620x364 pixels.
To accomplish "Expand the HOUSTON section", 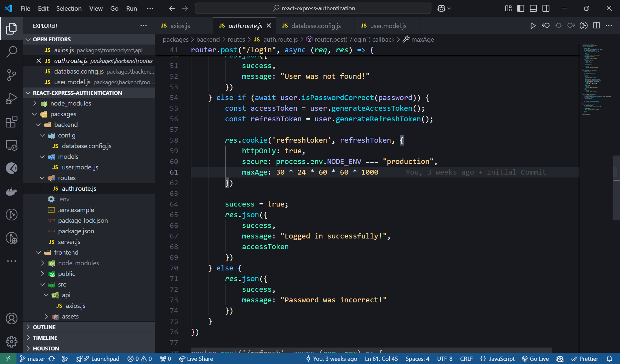I will [x=89, y=349].
